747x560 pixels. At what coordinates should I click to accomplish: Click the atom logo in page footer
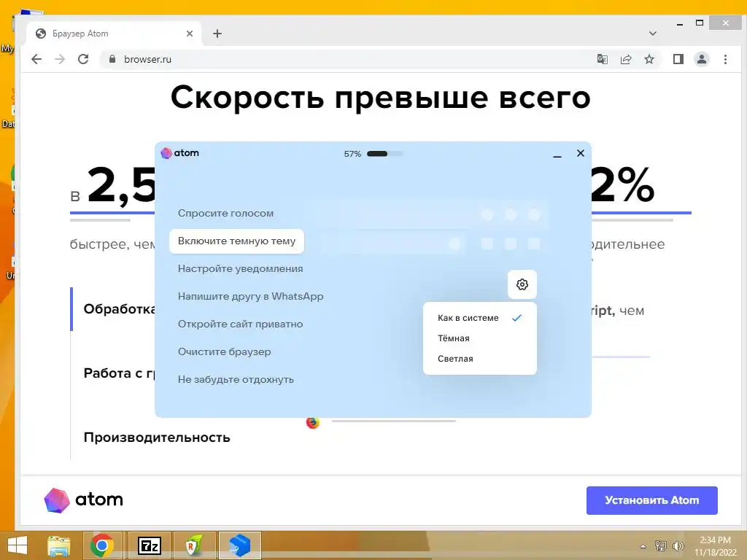[x=84, y=499]
